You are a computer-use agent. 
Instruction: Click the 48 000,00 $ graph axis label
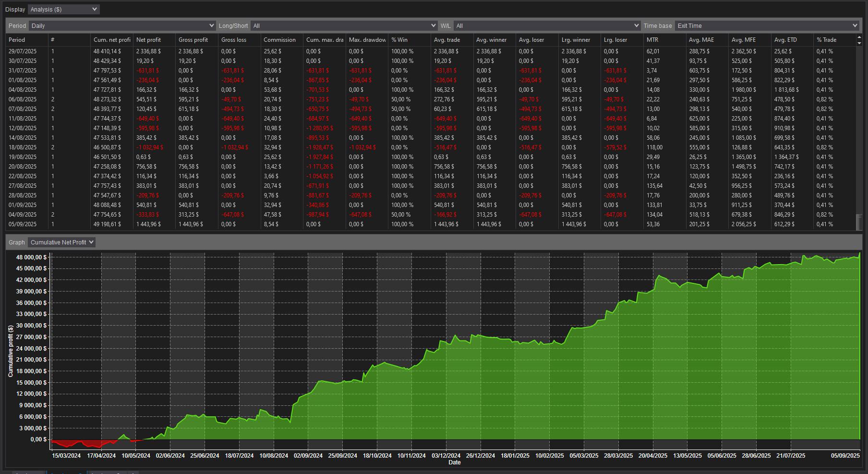pyautogui.click(x=31, y=257)
